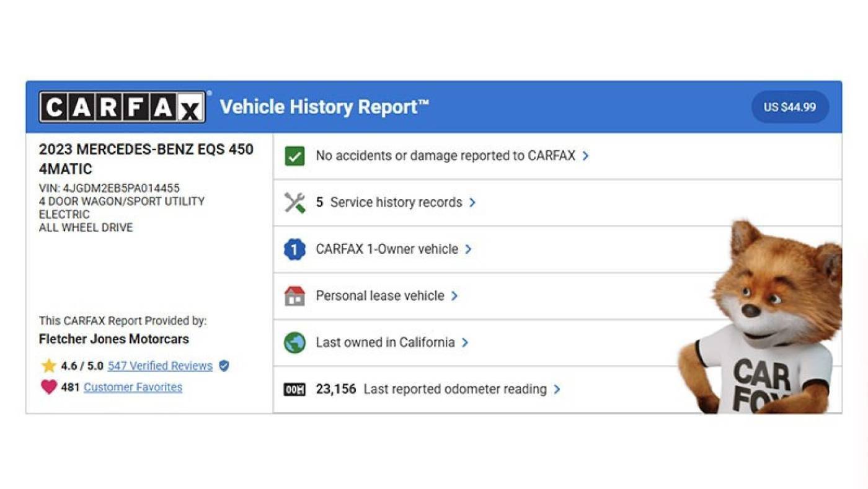Click the US $44.99 price button
The image size is (868, 489).
tap(790, 107)
